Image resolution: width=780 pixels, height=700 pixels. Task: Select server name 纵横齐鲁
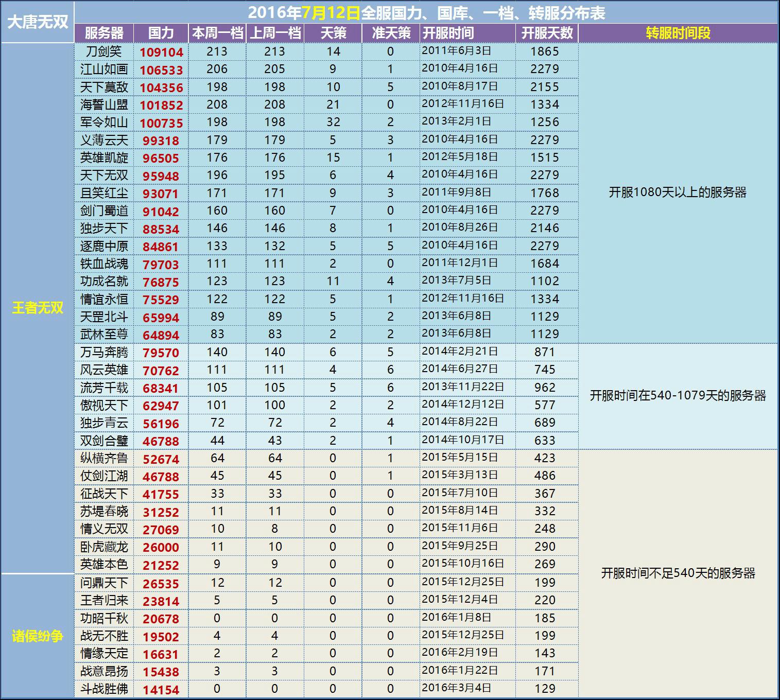[x=104, y=458]
